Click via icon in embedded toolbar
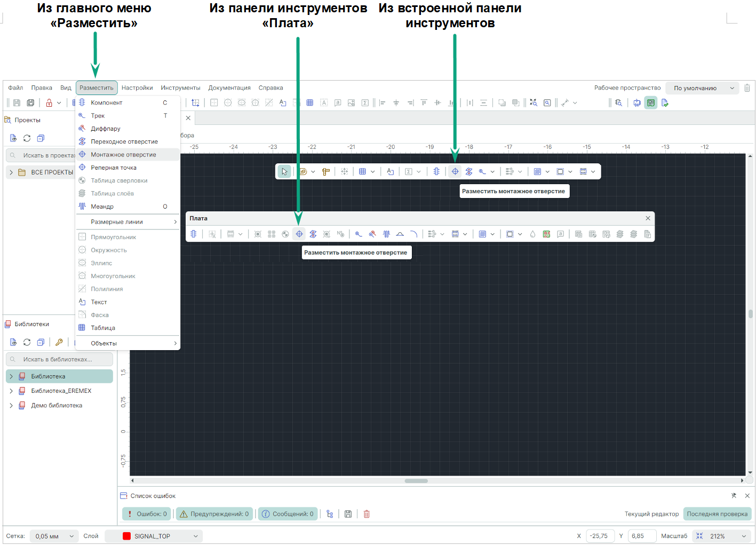This screenshot has height=545, width=756. [x=469, y=172]
